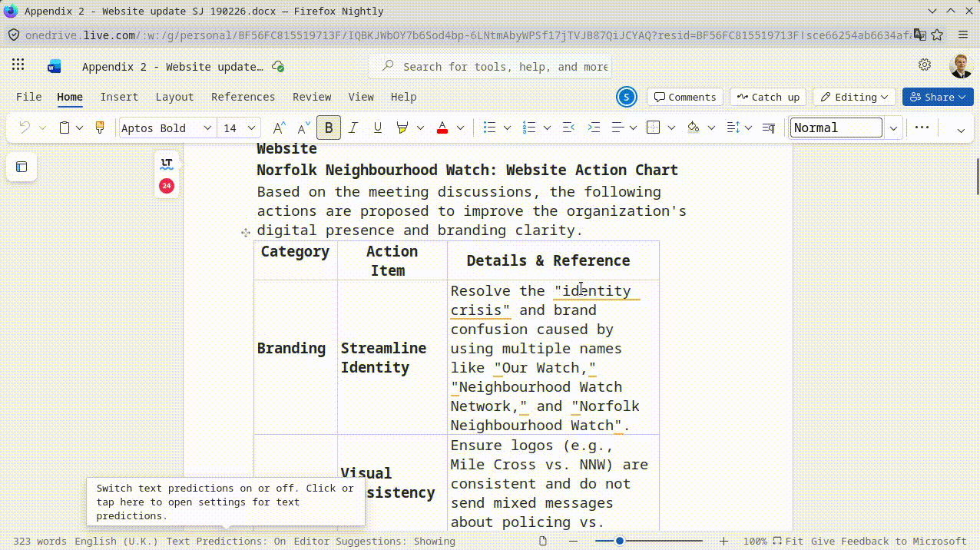
Task: Click the bullet list icon
Action: point(489,128)
